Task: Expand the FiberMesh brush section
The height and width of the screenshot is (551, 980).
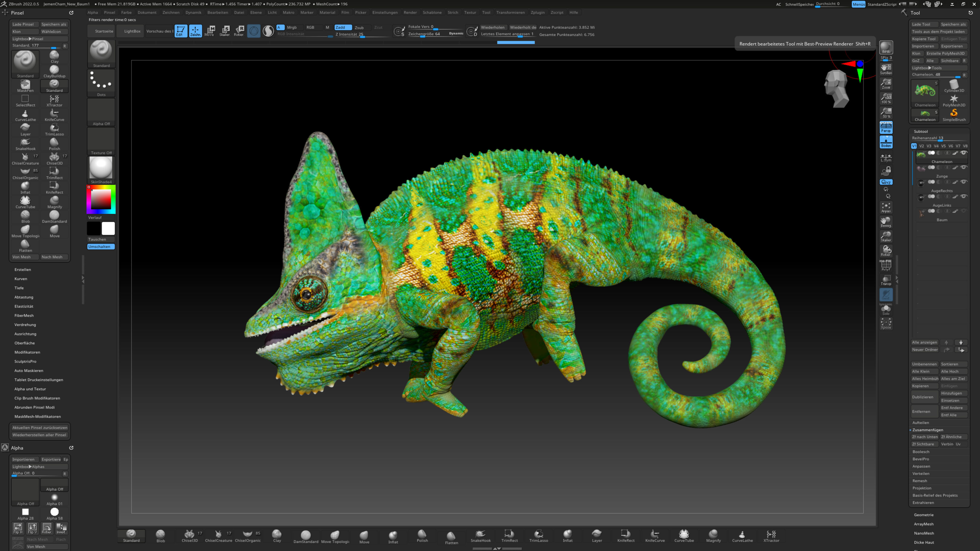Action: coord(24,316)
